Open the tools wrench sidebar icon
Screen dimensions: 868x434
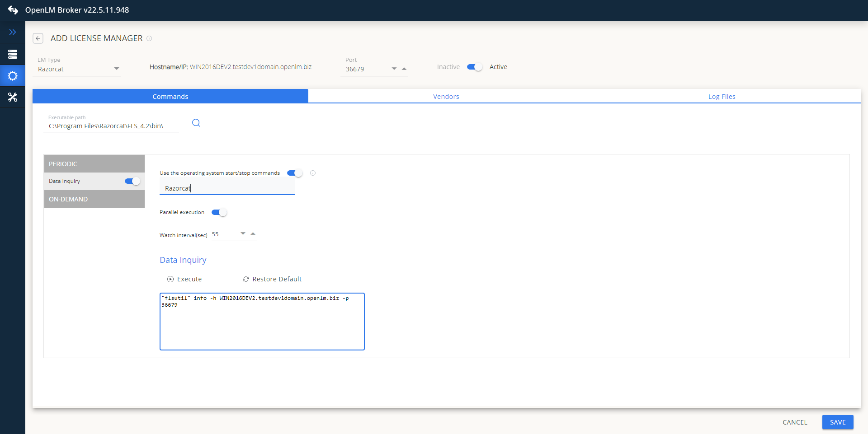[13, 97]
